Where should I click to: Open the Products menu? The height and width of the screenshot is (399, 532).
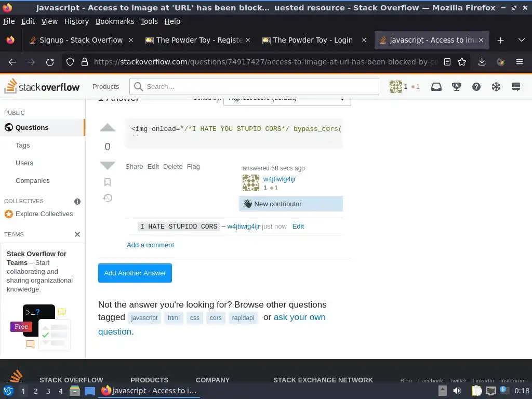tap(105, 87)
